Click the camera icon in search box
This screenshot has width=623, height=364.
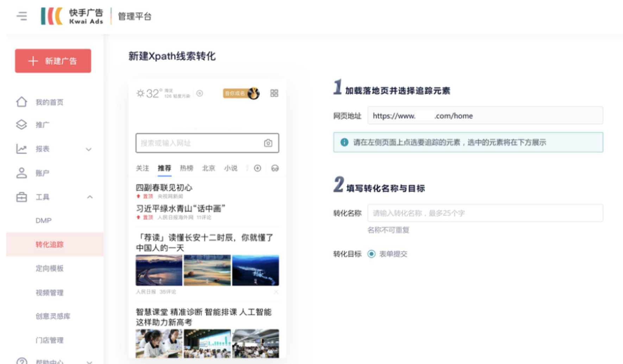pos(268,143)
